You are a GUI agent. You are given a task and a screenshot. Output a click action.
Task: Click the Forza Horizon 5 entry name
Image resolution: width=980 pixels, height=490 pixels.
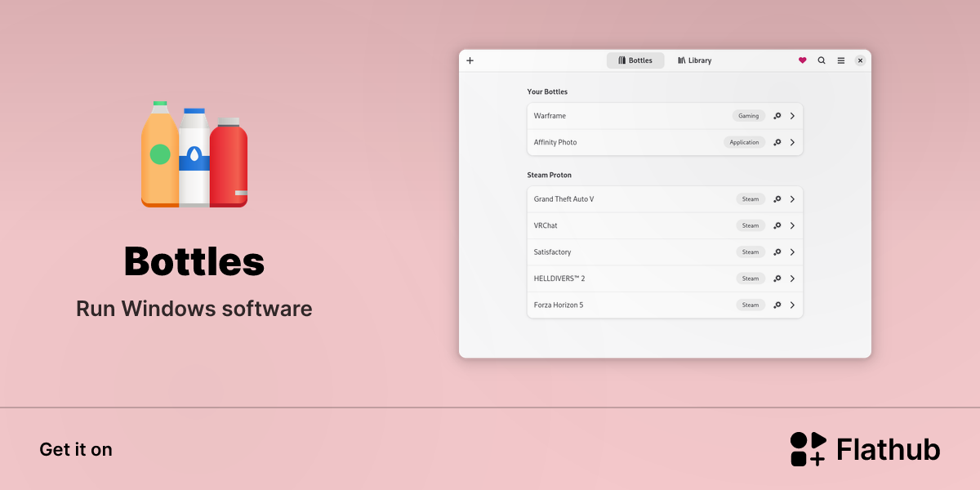point(559,305)
